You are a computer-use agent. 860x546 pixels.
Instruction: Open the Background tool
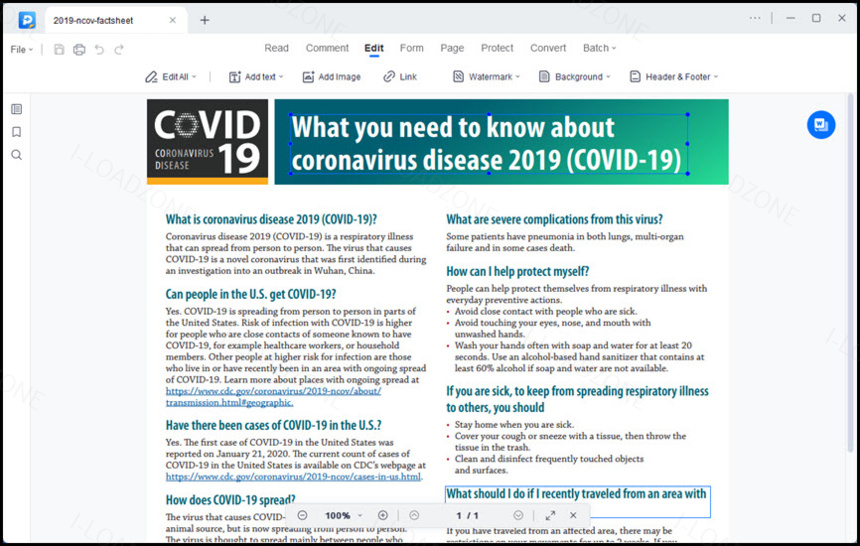click(x=574, y=77)
